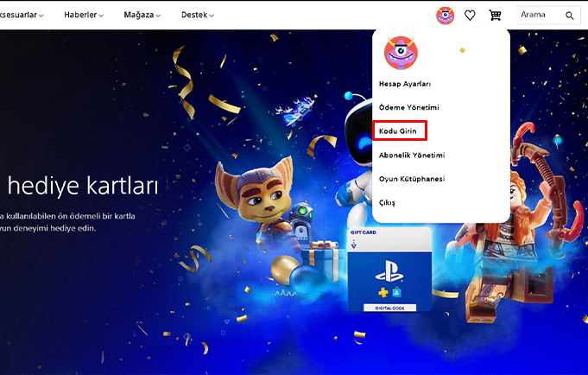Expand the Haberler dropdown menu

pyautogui.click(x=84, y=15)
